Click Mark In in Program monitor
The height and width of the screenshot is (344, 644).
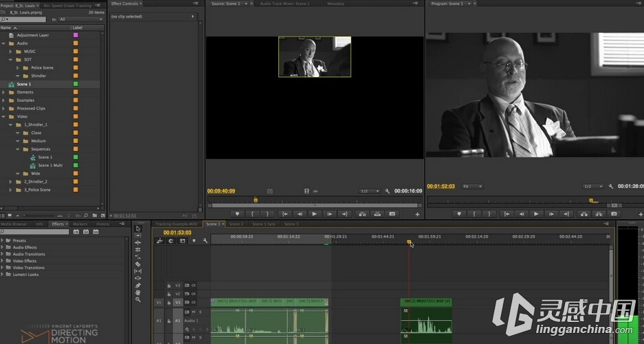[x=474, y=214]
